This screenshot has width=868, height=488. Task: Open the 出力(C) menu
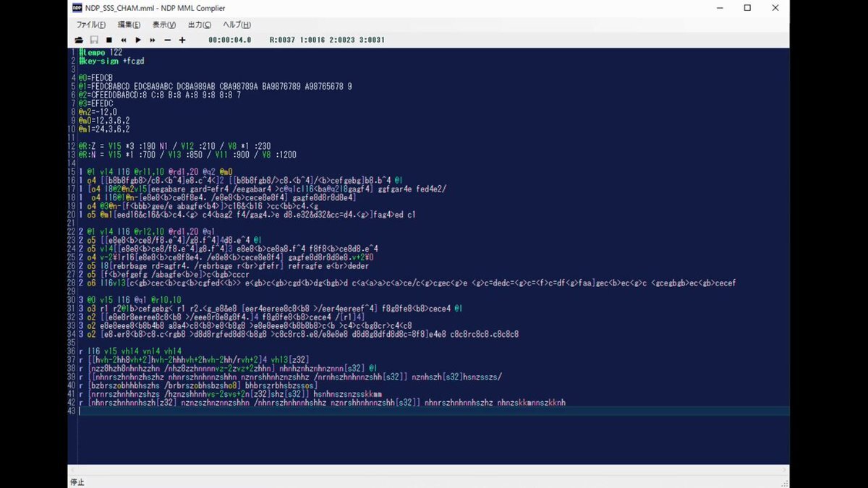click(x=199, y=25)
